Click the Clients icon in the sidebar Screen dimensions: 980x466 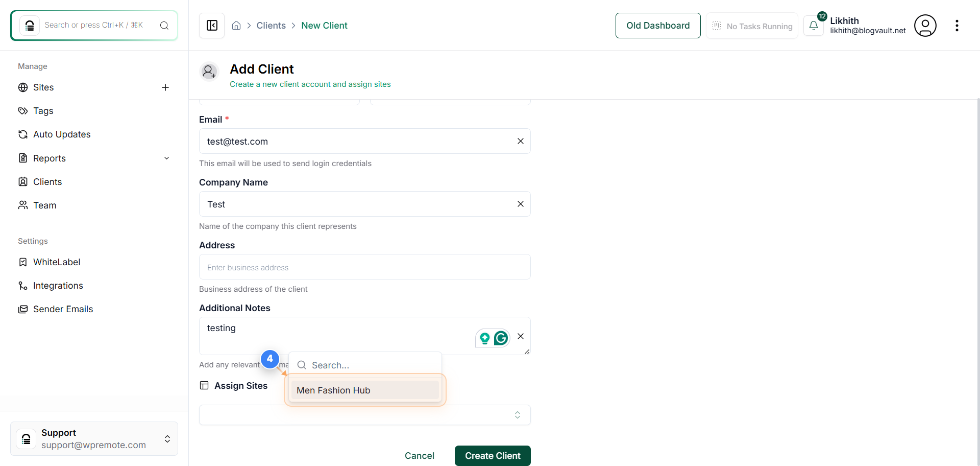[22, 181]
